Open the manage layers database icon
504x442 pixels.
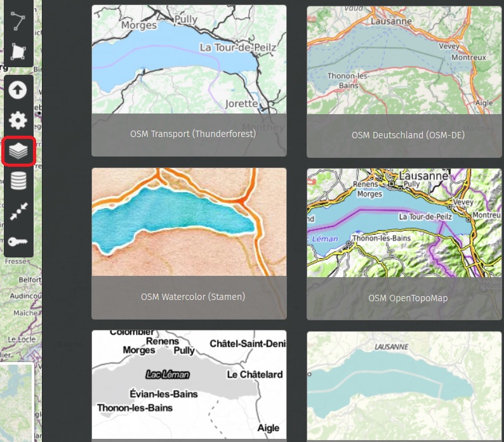18,181
